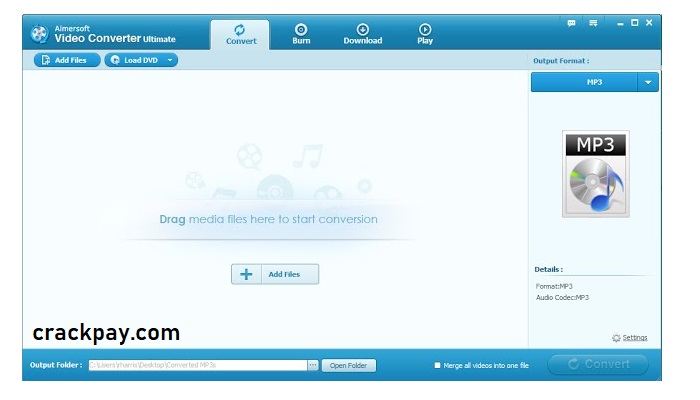Open the Settings link
Screen dimensions: 700x400
pyautogui.click(x=635, y=338)
